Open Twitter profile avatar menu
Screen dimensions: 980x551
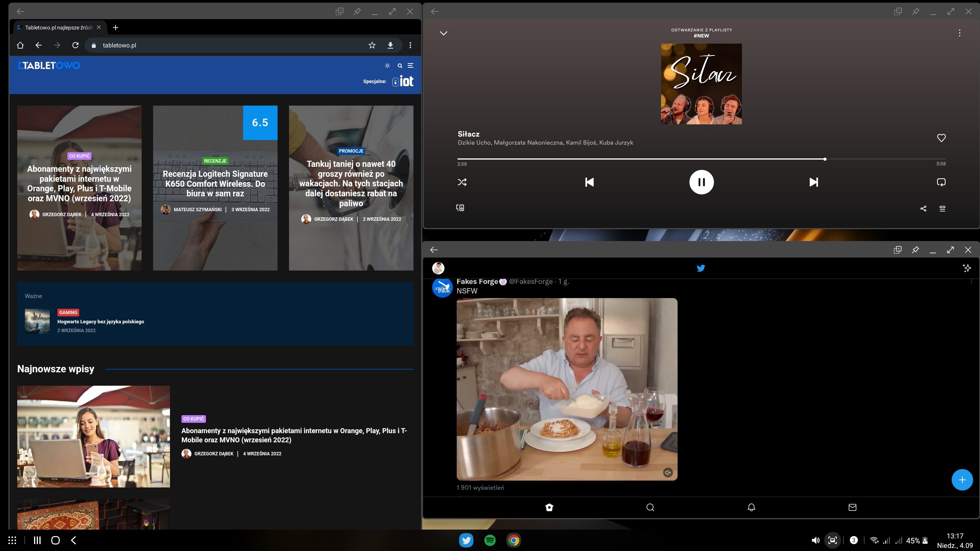(x=438, y=268)
